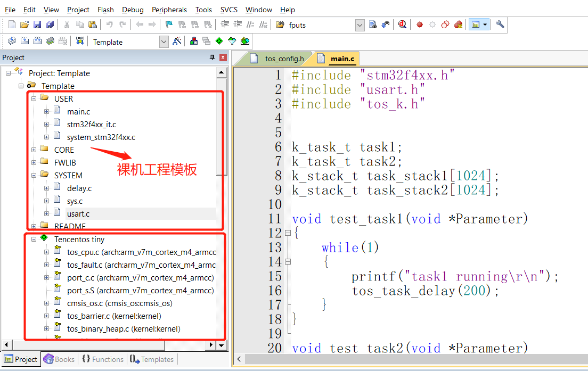Click the Kill All Breakpoints icon
The image size is (588, 371).
(x=458, y=24)
